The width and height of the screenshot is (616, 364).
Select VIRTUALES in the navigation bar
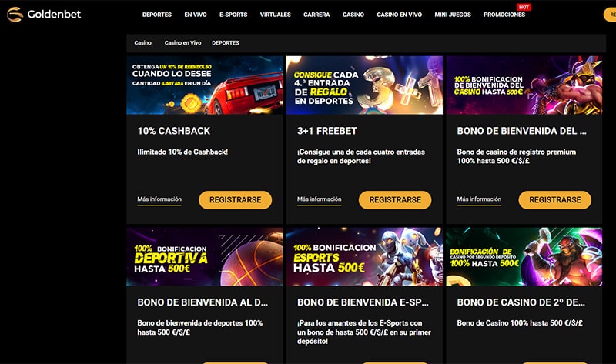(276, 15)
